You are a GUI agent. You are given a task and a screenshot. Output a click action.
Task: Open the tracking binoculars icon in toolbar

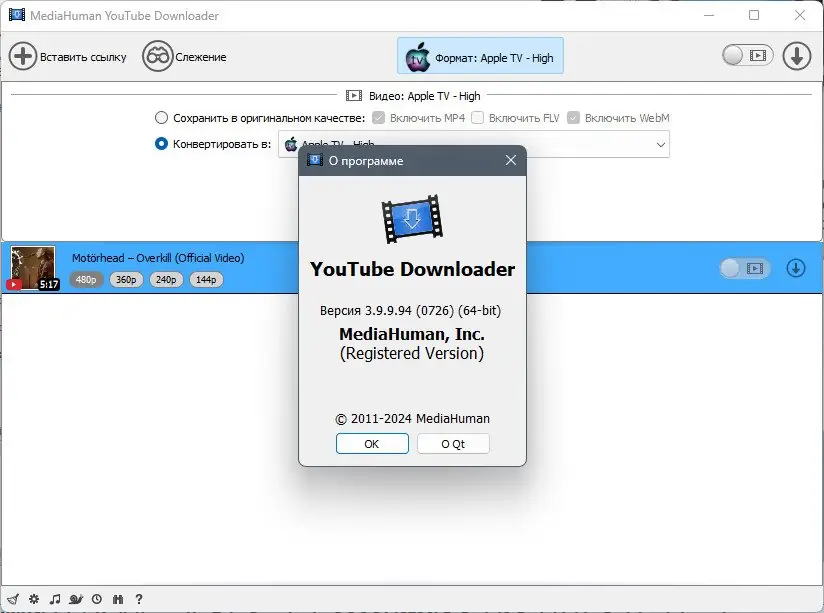(x=157, y=56)
